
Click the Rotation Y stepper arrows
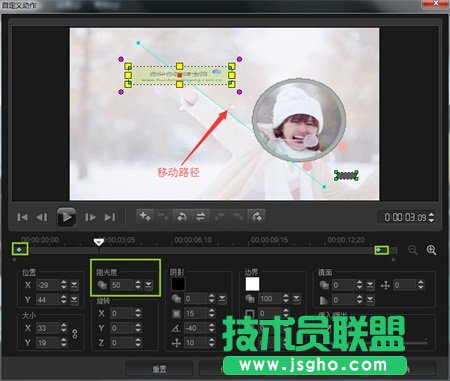click(x=138, y=328)
